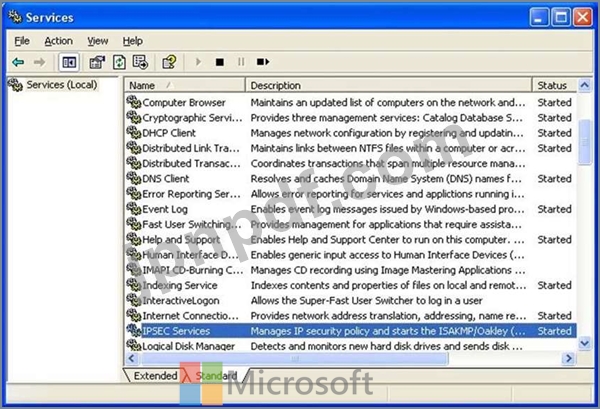Maximize the Services window
Viewport: 600px width, 409px height.
click(x=561, y=17)
